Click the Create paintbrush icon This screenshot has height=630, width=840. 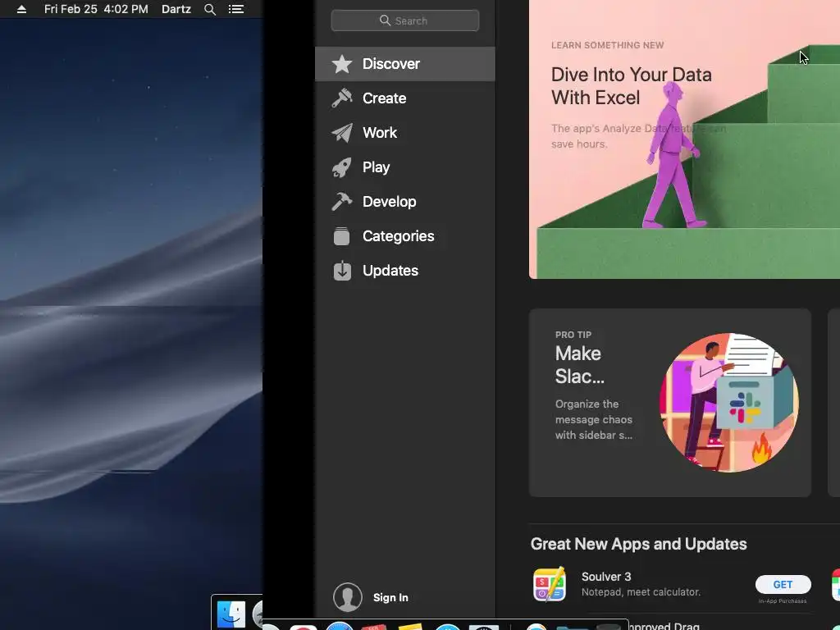[x=342, y=98]
